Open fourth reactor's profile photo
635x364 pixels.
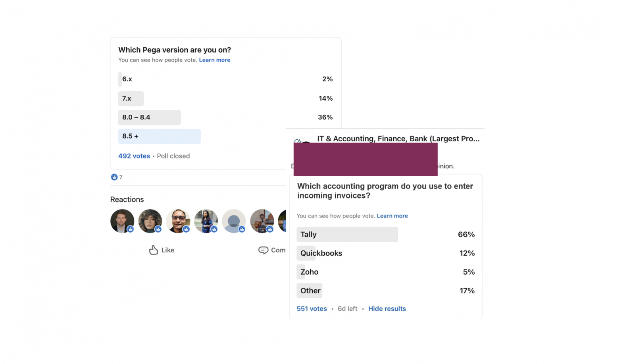206,221
